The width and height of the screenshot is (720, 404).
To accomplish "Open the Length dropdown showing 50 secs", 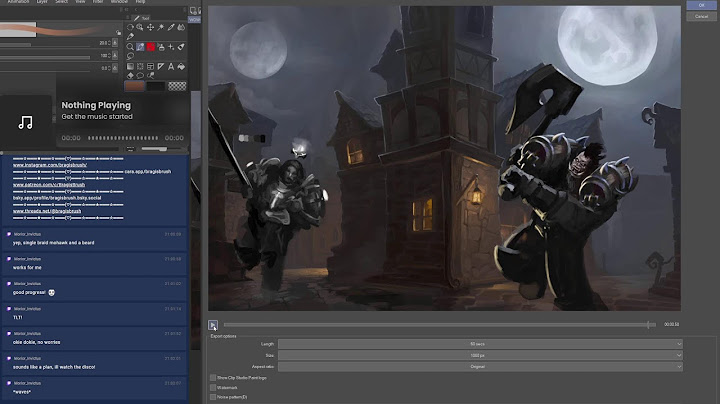I will tap(480, 344).
